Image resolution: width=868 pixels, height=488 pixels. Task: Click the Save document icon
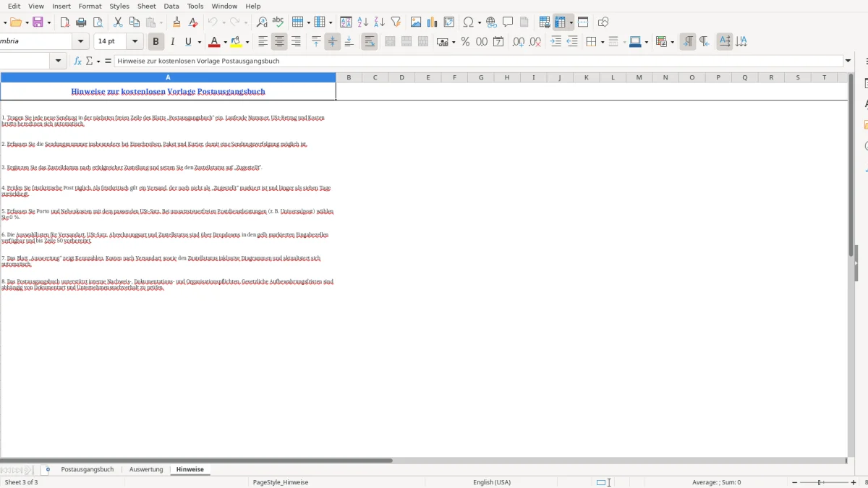(x=38, y=22)
